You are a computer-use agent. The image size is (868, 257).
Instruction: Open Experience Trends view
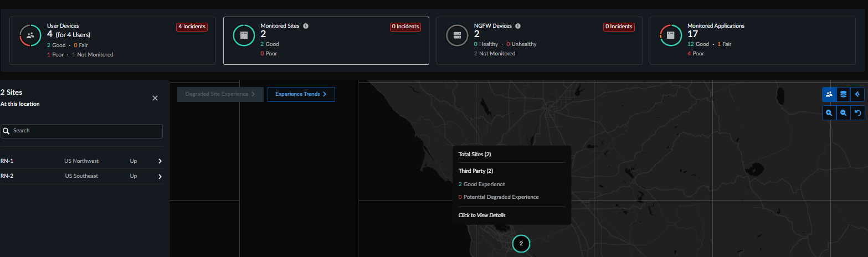(301, 94)
